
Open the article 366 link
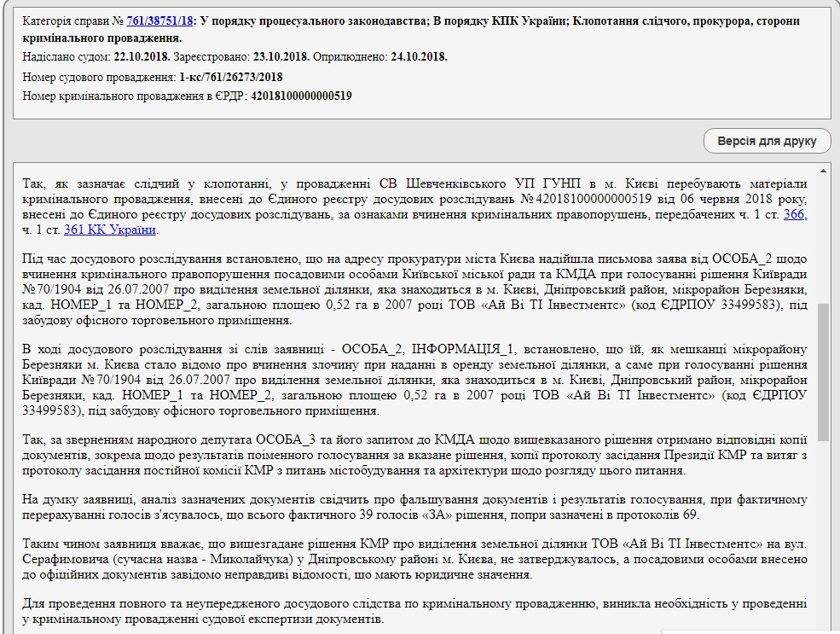794,214
